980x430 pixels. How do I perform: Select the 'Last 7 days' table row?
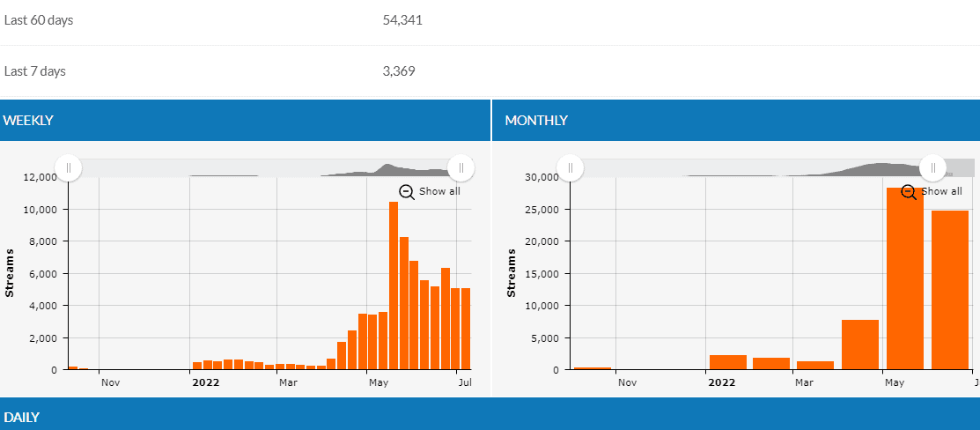click(x=490, y=71)
